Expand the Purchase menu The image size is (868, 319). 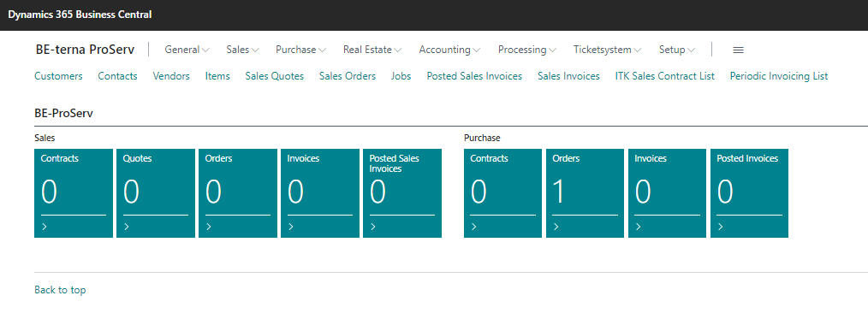[301, 50]
